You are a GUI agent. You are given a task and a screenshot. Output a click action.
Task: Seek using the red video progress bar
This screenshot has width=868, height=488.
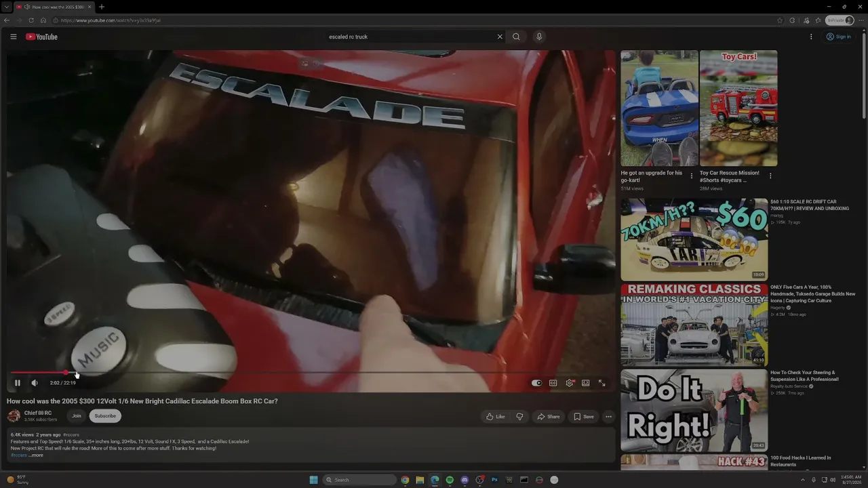[311, 373]
